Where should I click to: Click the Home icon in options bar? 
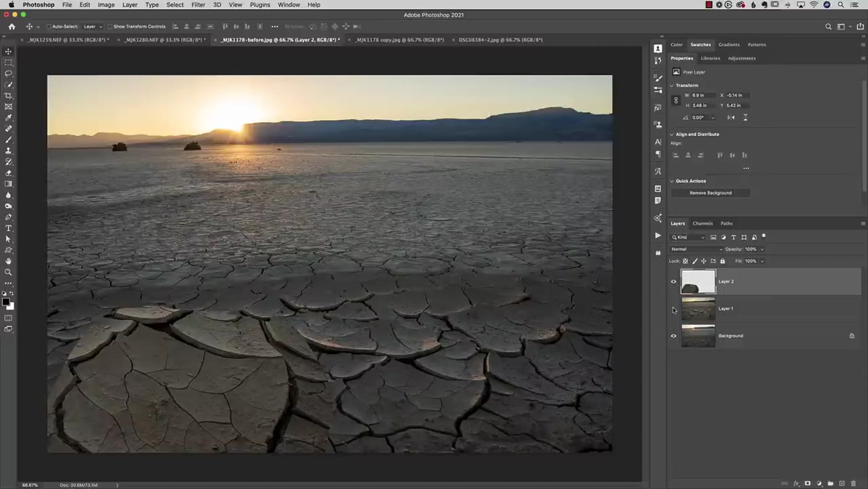pyautogui.click(x=12, y=27)
